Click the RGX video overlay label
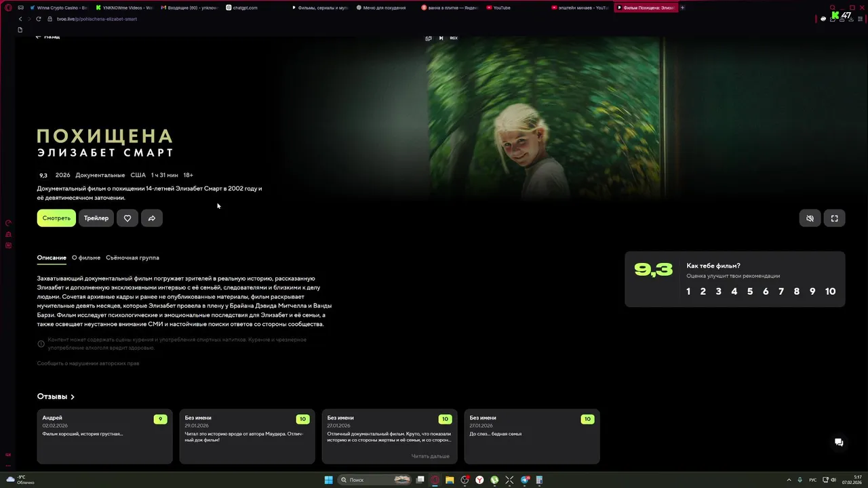Screen dimensions: 868x488 [x=454, y=38]
